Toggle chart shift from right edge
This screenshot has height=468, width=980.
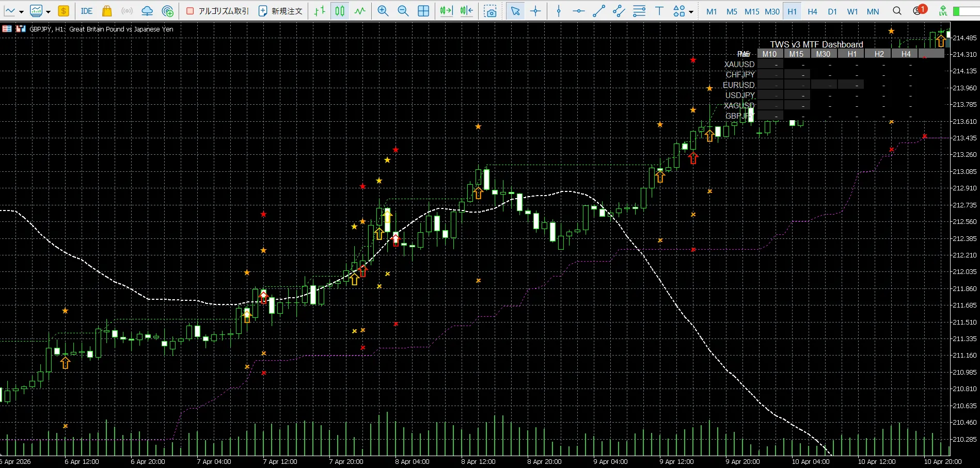click(467, 11)
